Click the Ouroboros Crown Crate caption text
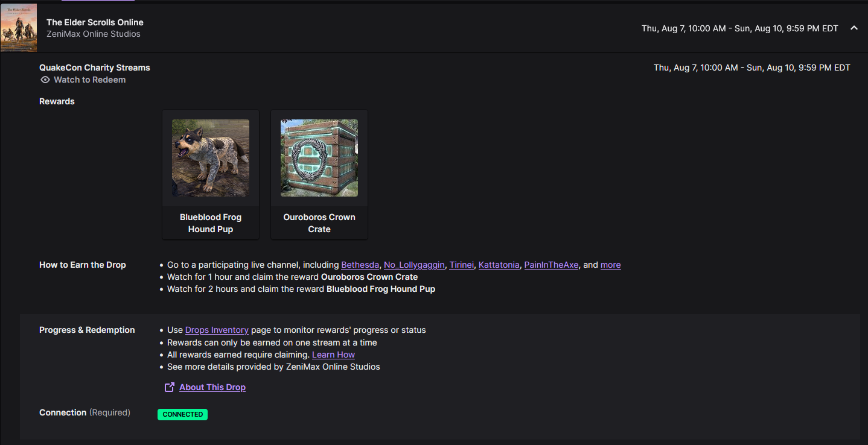This screenshot has width=868, height=445. point(319,223)
